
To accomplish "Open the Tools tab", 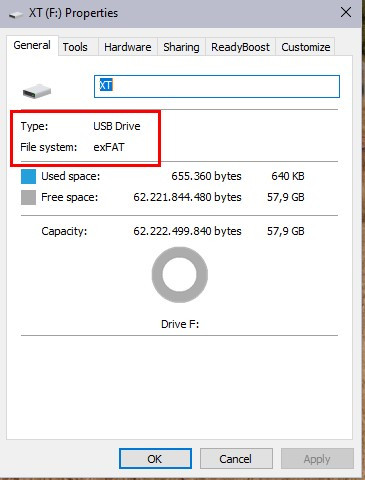I will tap(75, 47).
